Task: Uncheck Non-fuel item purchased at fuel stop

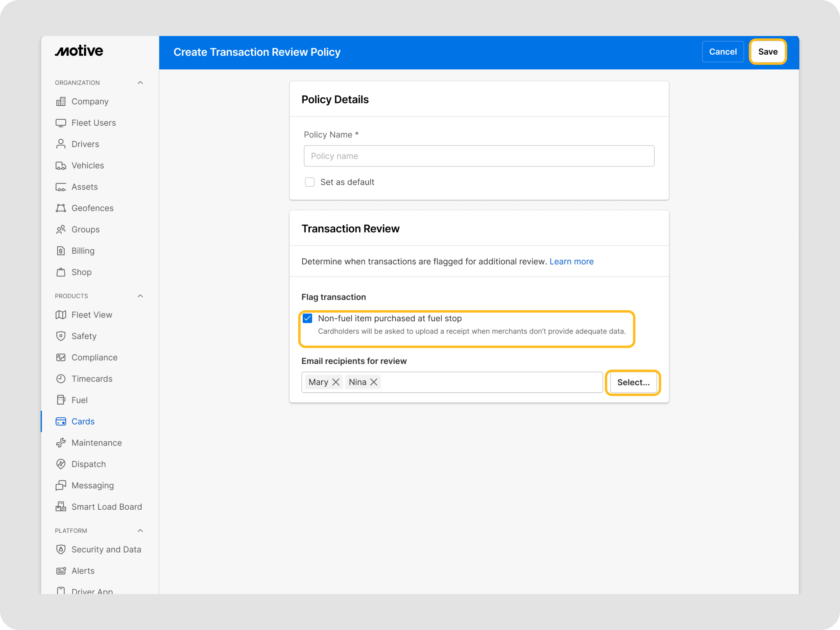Action: 307,318
